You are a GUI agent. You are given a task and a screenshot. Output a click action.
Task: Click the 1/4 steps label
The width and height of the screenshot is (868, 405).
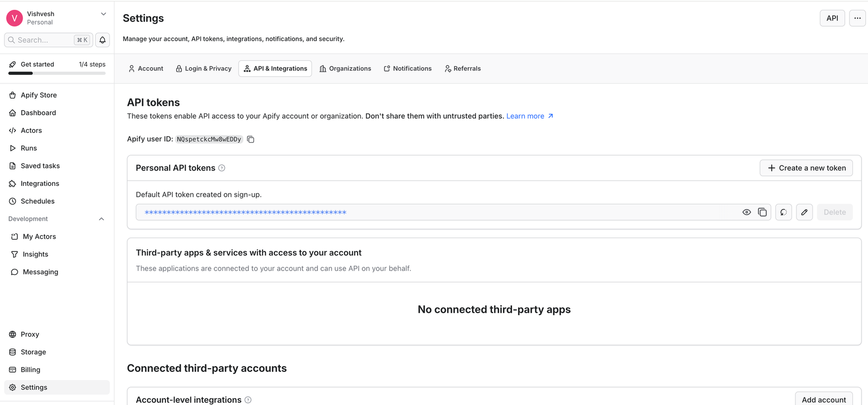(x=92, y=65)
